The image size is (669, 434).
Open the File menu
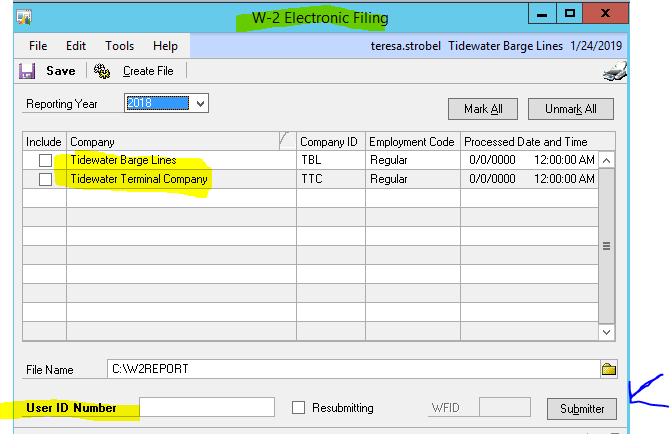pos(38,46)
